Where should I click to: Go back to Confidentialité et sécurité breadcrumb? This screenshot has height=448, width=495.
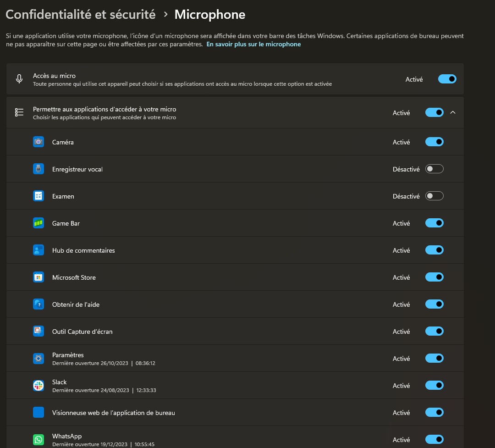point(81,15)
